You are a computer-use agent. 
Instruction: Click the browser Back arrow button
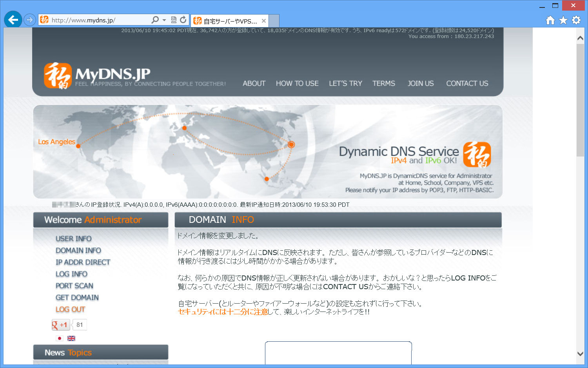pyautogui.click(x=13, y=20)
